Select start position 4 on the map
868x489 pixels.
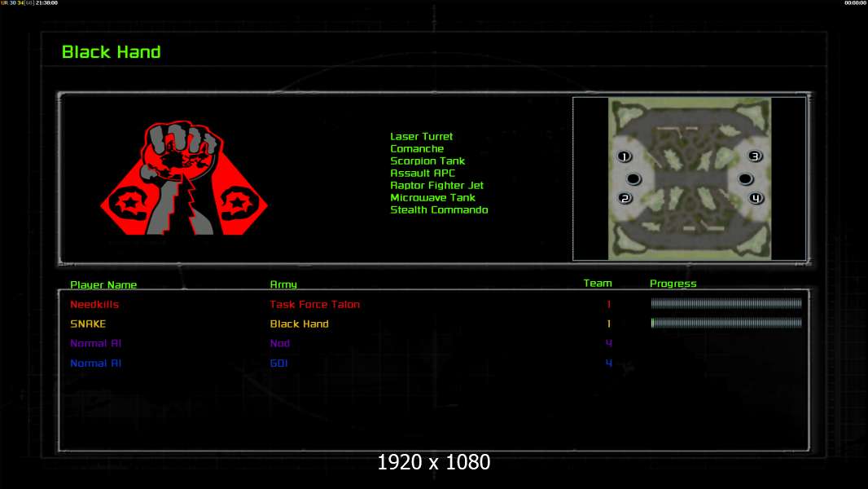pyautogui.click(x=756, y=198)
